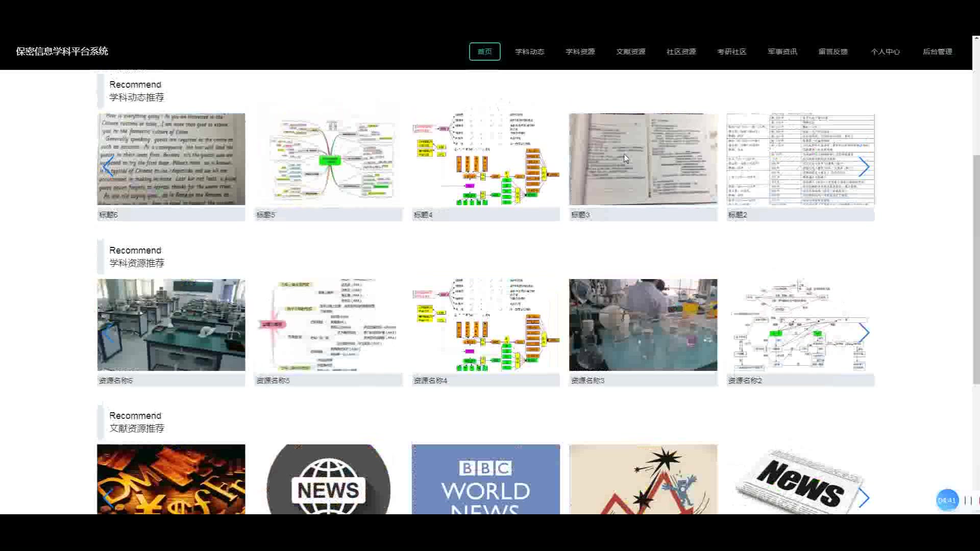Click the 学科资源推荐 section heading
Screen dimensions: 980x551
coord(136,263)
